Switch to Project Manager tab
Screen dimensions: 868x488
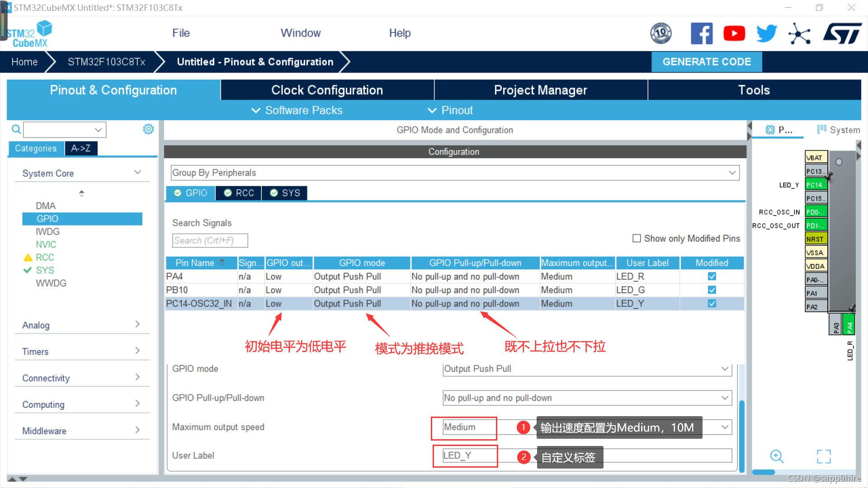coord(541,90)
